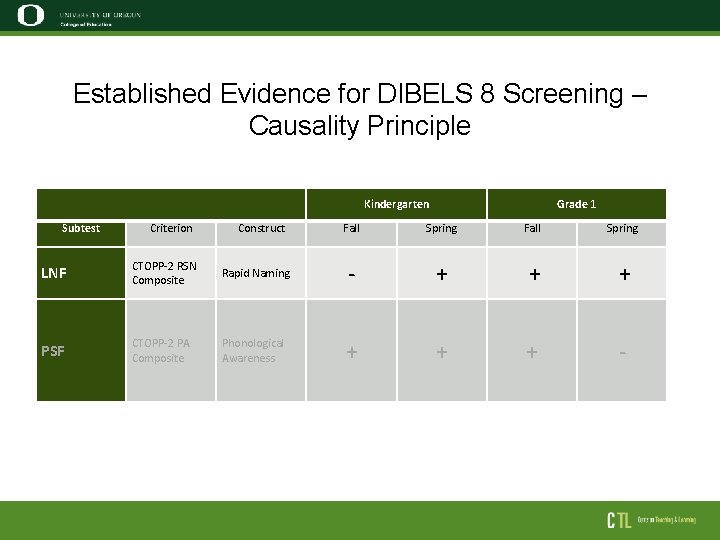This screenshot has width=720, height=540.
Task: Click the LNF Grade 1 Spring plus cell
Action: coord(622,273)
